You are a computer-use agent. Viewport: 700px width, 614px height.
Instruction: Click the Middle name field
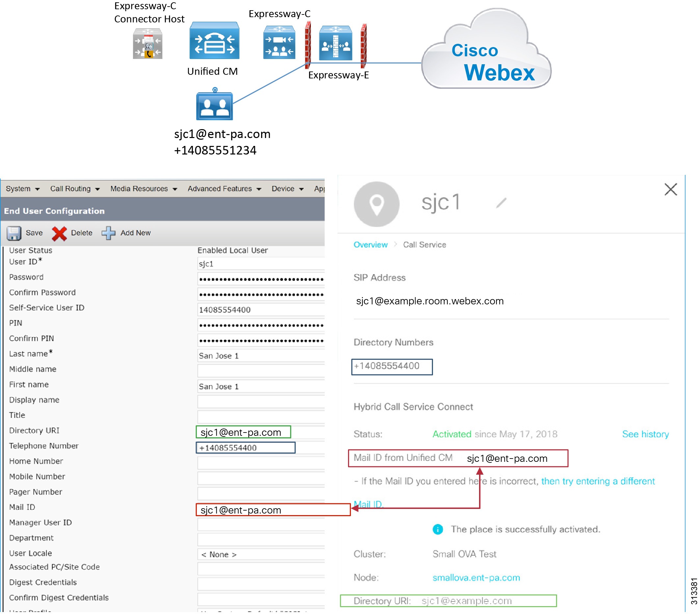(x=261, y=372)
